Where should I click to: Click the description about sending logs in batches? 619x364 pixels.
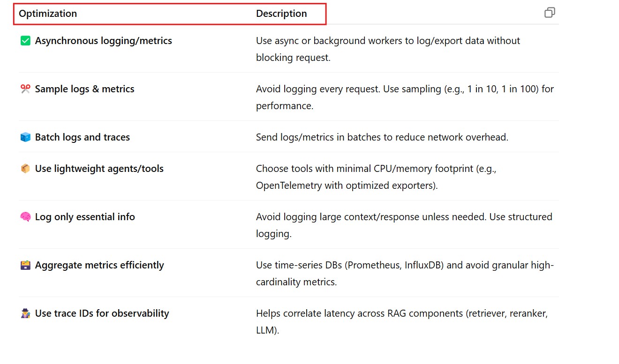382,137
